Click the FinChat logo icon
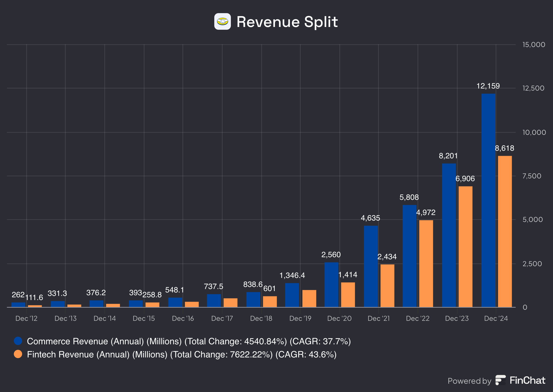 [x=500, y=380]
